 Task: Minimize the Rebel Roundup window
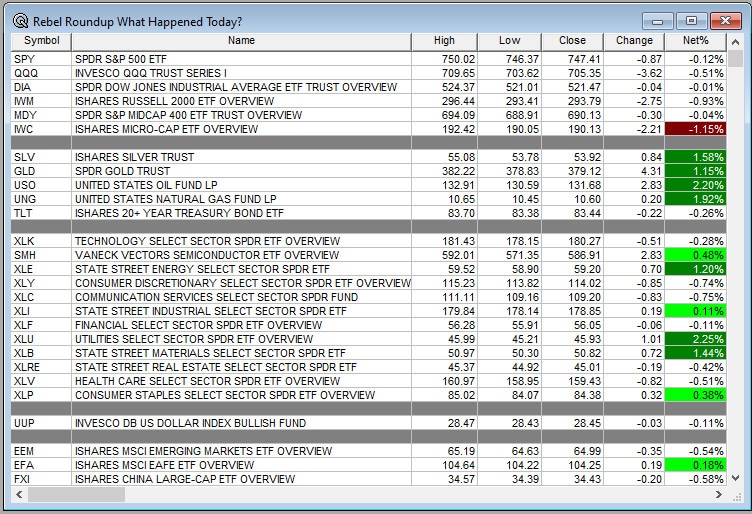pyautogui.click(x=658, y=21)
